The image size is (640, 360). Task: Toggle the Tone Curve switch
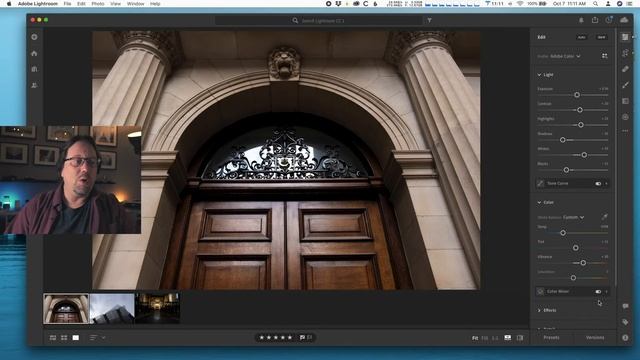tap(598, 184)
